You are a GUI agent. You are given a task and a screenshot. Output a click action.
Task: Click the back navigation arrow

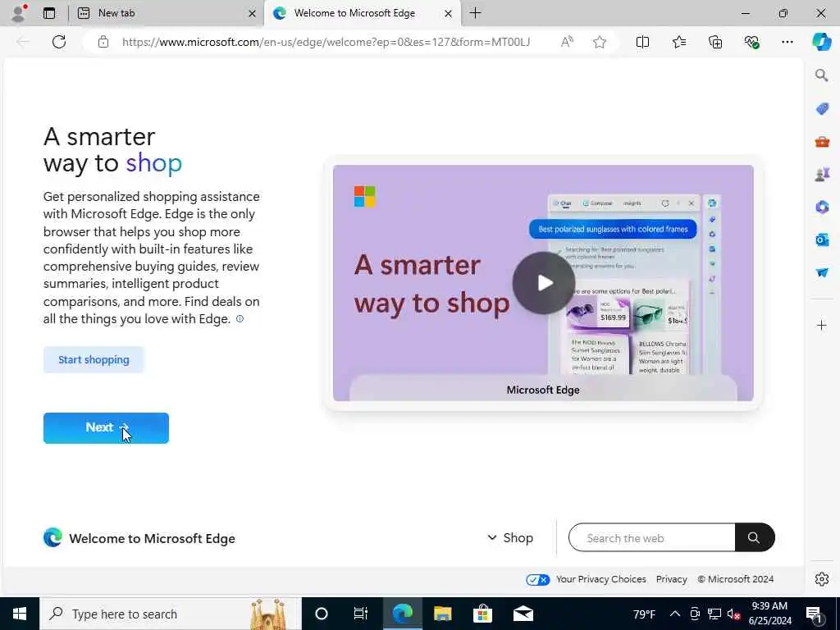click(x=23, y=42)
